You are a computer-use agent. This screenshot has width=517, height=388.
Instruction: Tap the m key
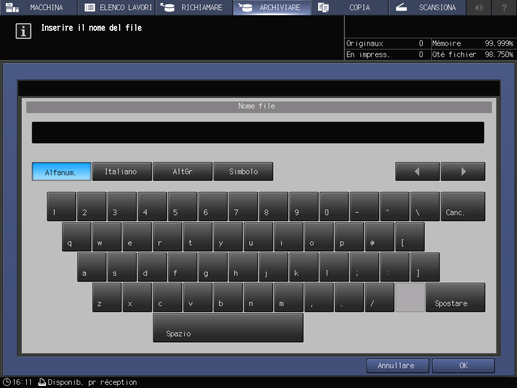(x=289, y=297)
